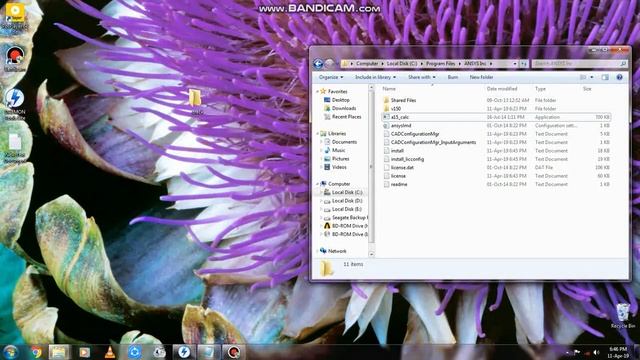Select the CADConfigurationMgr file name
This screenshot has height=360, width=640.
415,134
